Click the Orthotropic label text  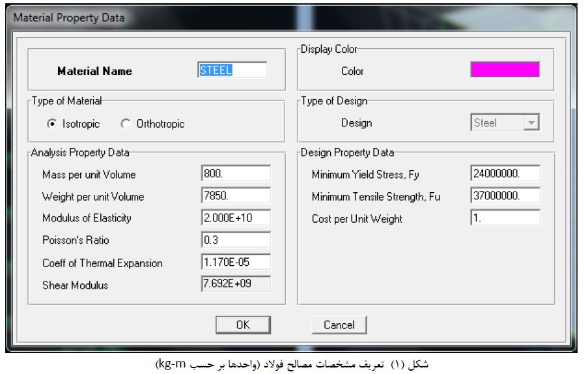pyautogui.click(x=160, y=124)
